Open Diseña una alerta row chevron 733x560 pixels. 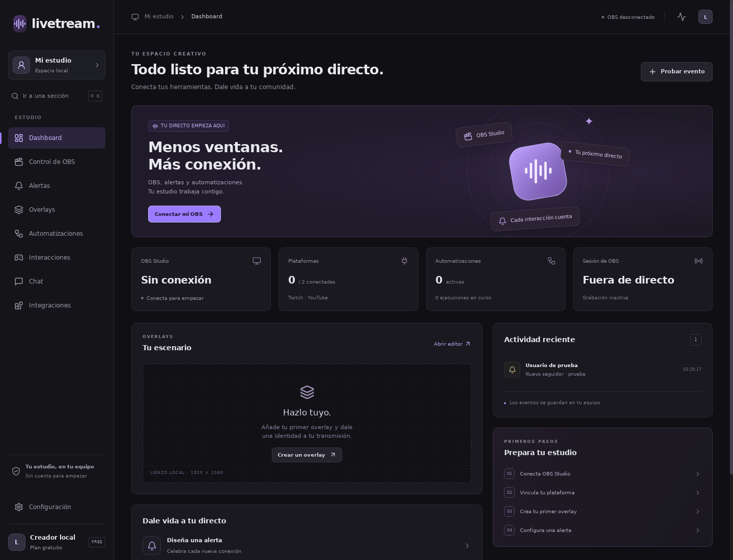click(x=467, y=546)
